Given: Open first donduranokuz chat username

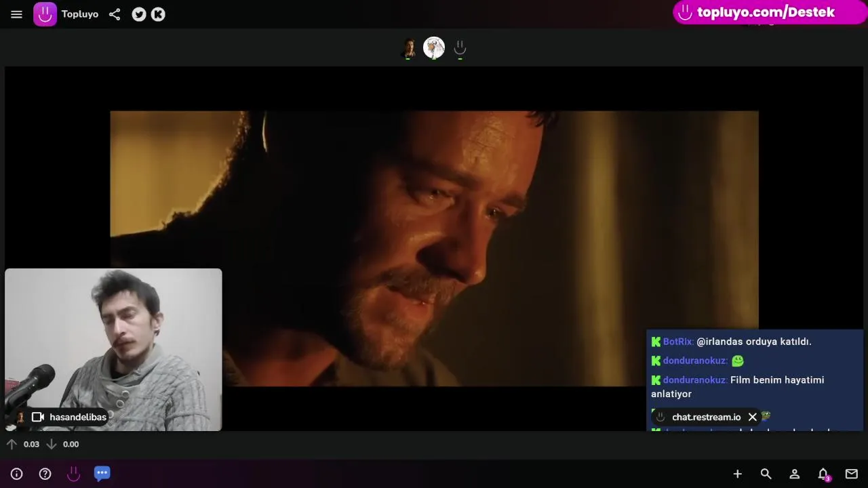Looking at the screenshot, I should coord(694,361).
